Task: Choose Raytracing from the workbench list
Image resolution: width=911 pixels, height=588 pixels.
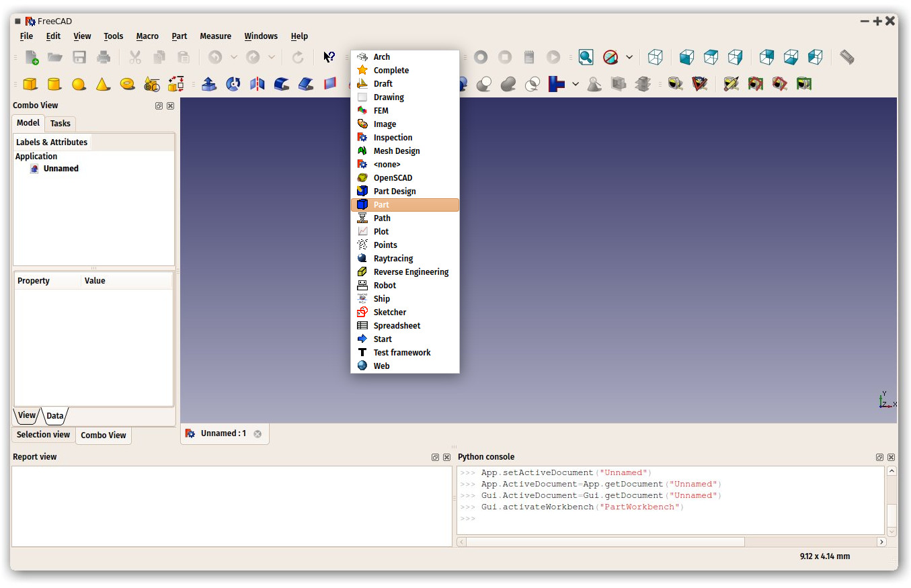Action: 405,259
